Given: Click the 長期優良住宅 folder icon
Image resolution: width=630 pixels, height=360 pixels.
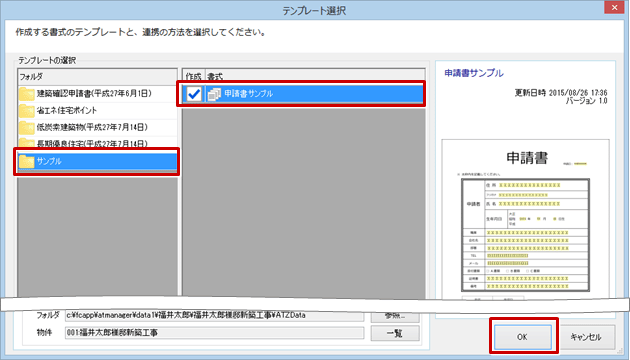Looking at the screenshot, I should coord(27,143).
